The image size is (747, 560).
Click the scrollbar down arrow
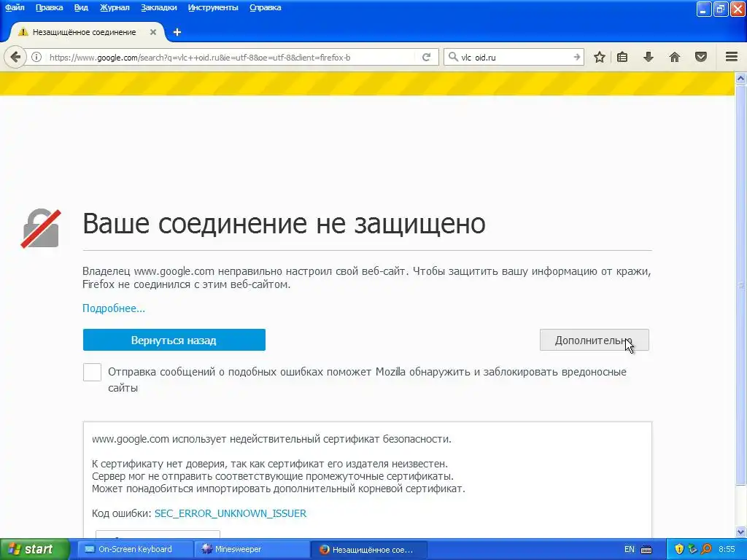(x=740, y=532)
